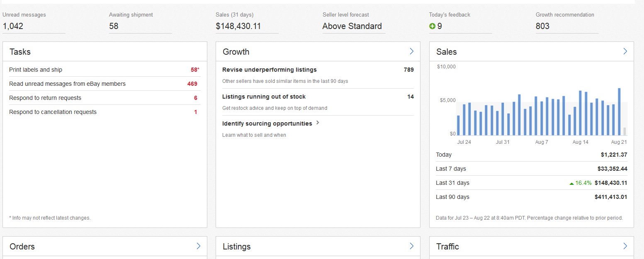Open the Orders panel chevron arrow
The image size is (644, 259).
click(x=198, y=246)
